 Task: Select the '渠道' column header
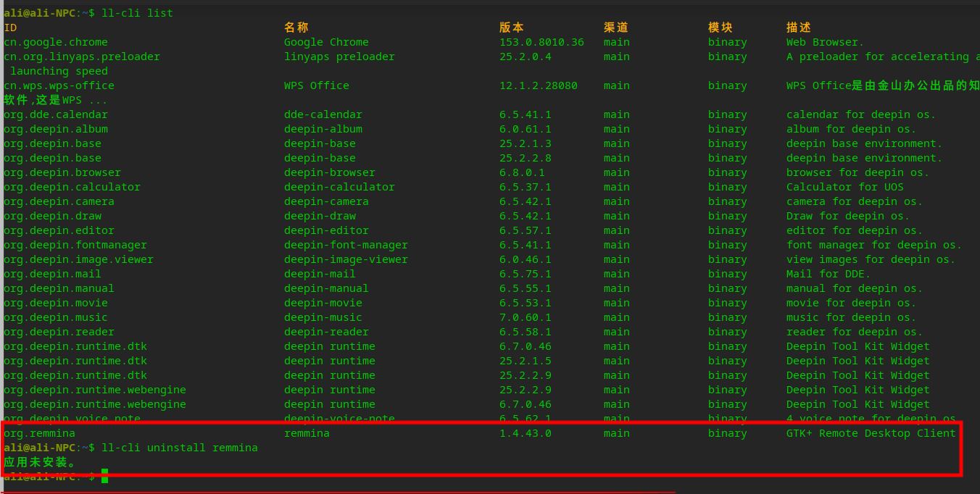615,28
